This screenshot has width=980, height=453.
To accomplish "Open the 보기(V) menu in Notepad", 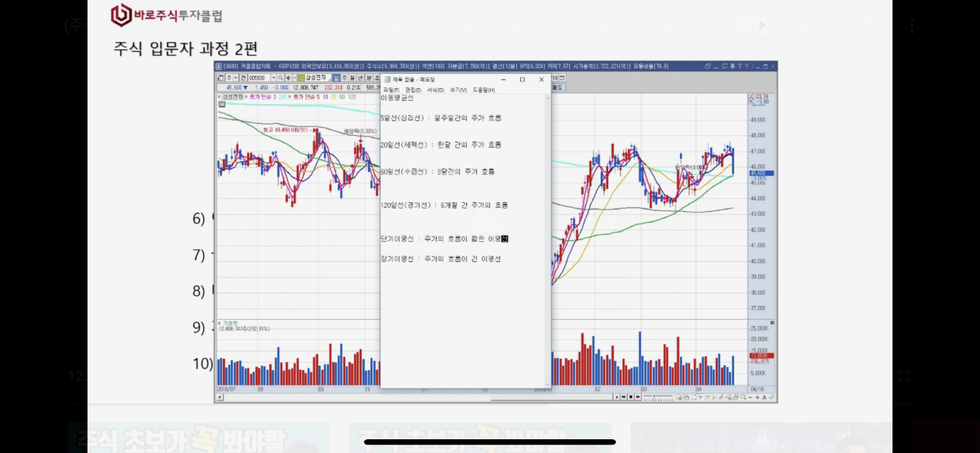I will point(458,90).
